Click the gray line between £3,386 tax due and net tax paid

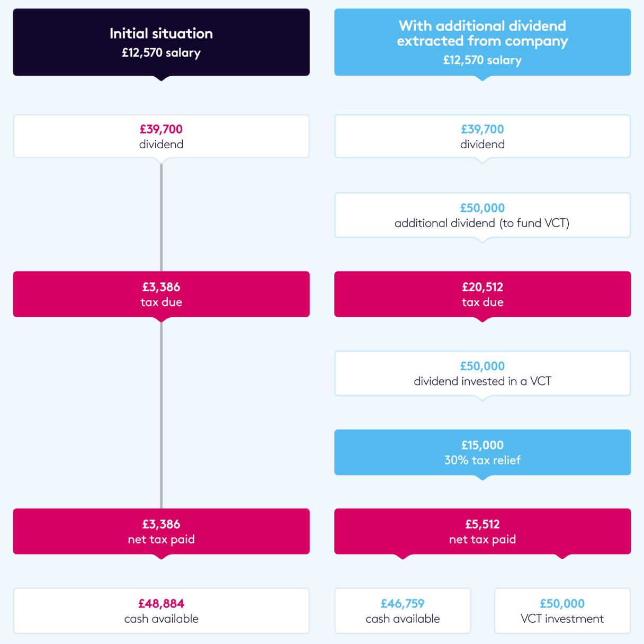(161, 413)
